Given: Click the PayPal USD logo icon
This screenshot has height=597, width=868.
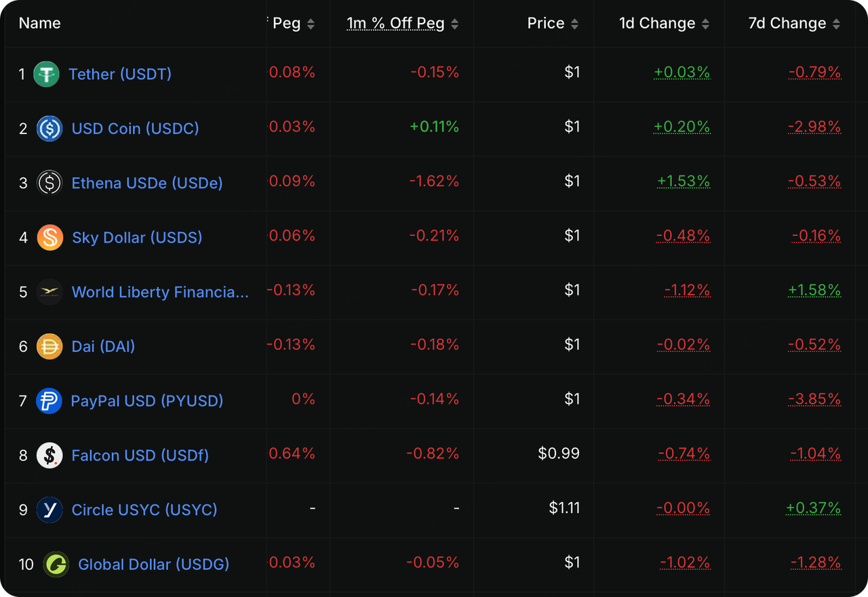Looking at the screenshot, I should 50,401.
